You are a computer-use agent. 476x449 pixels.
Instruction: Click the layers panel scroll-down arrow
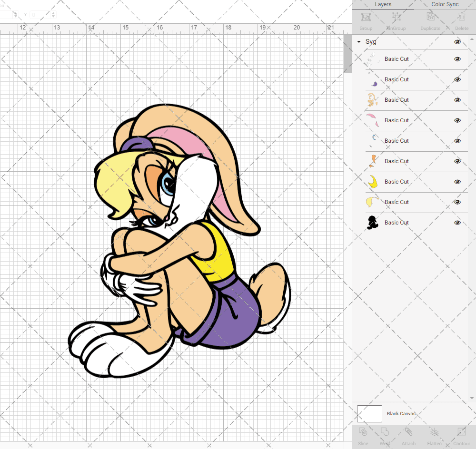[471, 398]
